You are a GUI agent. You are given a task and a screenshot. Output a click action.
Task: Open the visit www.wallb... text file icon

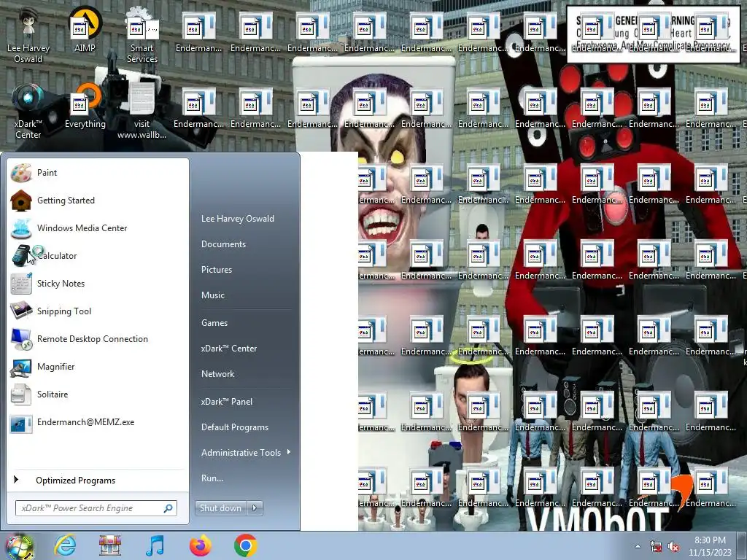coord(142,111)
